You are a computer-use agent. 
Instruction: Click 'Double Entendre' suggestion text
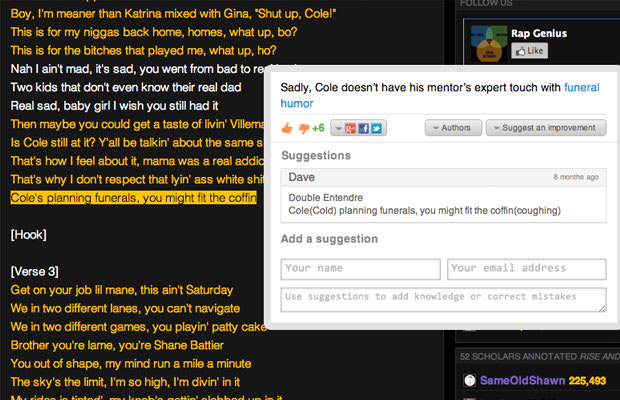point(325,198)
